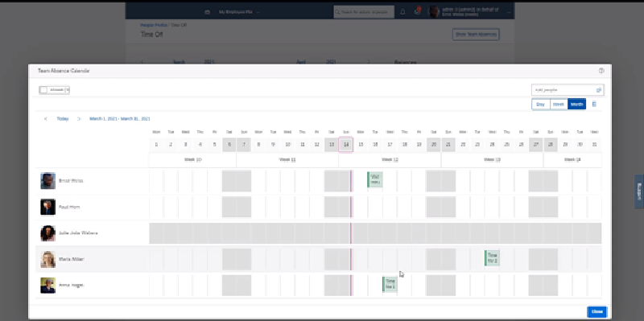The width and height of the screenshot is (644, 321).
Task: Open the March 1, 2021 - March 31, 2021 date picker
Action: [x=119, y=118]
